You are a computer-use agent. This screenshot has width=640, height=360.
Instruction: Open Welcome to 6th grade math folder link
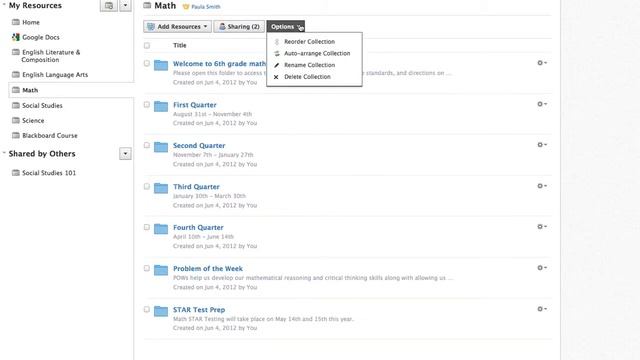[219, 64]
